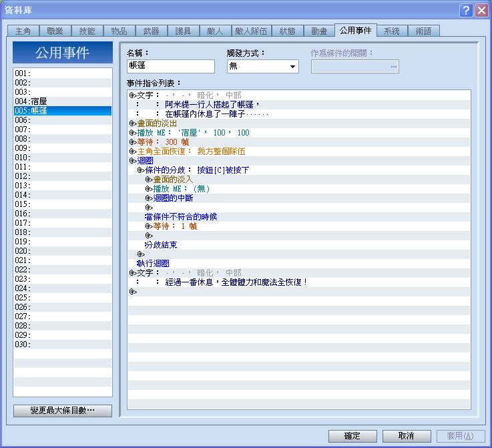Select the 護具 tab
492x448 pixels.
(x=183, y=31)
